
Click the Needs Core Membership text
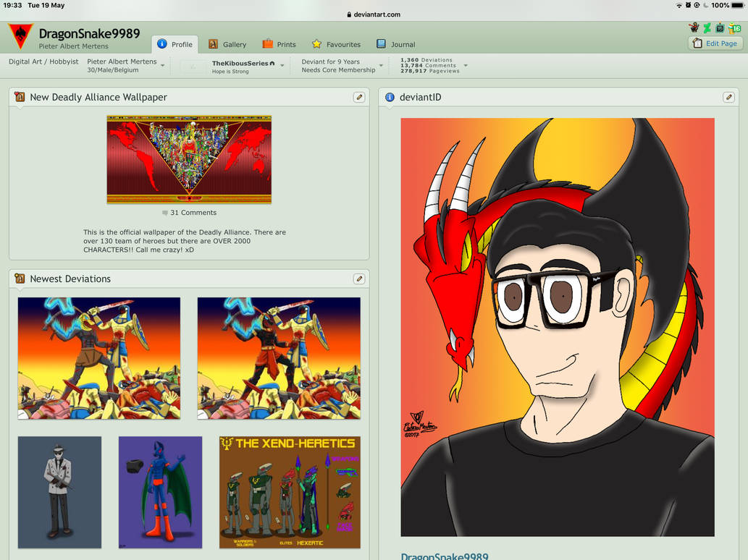(x=338, y=70)
